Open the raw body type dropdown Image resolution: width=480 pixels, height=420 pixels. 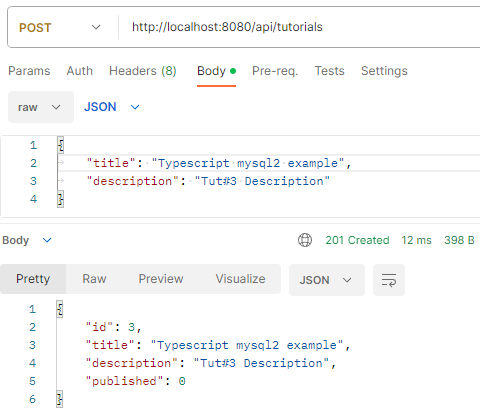41,107
